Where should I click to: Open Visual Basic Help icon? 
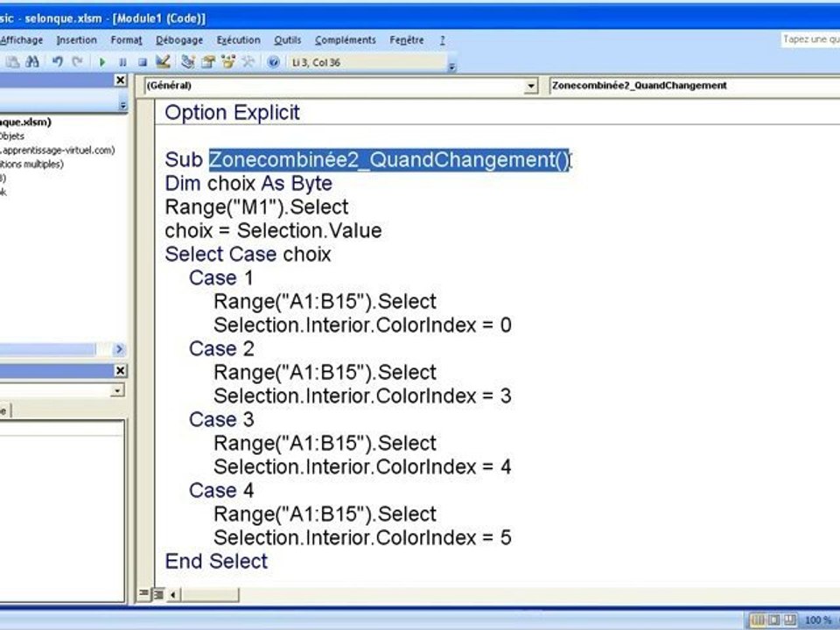coord(273,62)
